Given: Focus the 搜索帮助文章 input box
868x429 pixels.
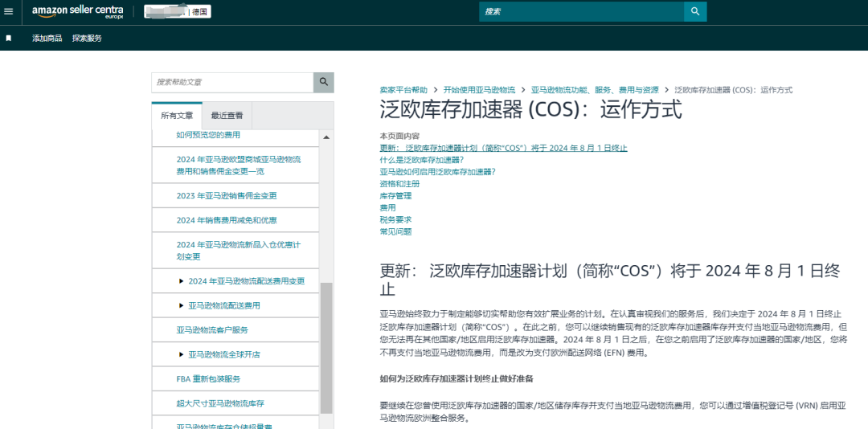Looking at the screenshot, I should [232, 82].
